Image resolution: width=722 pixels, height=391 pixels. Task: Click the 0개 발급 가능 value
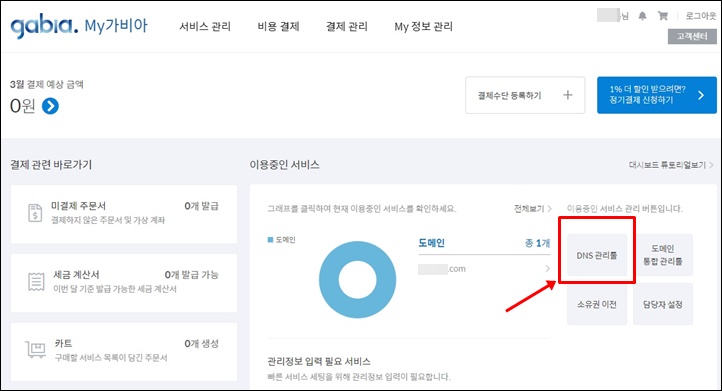click(192, 274)
